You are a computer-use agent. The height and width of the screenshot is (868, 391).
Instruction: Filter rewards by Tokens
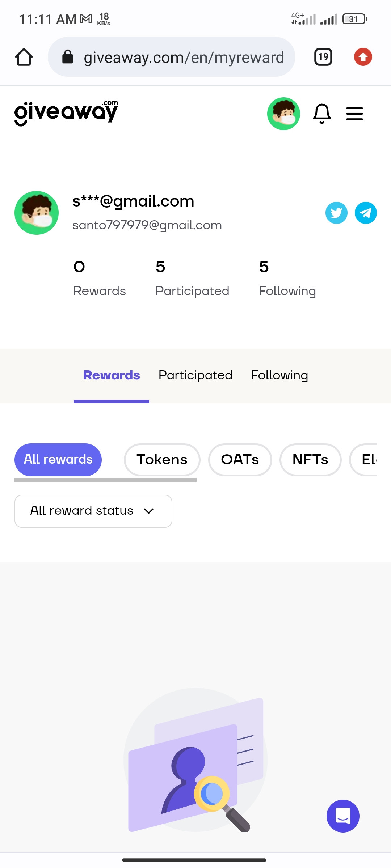click(x=162, y=460)
